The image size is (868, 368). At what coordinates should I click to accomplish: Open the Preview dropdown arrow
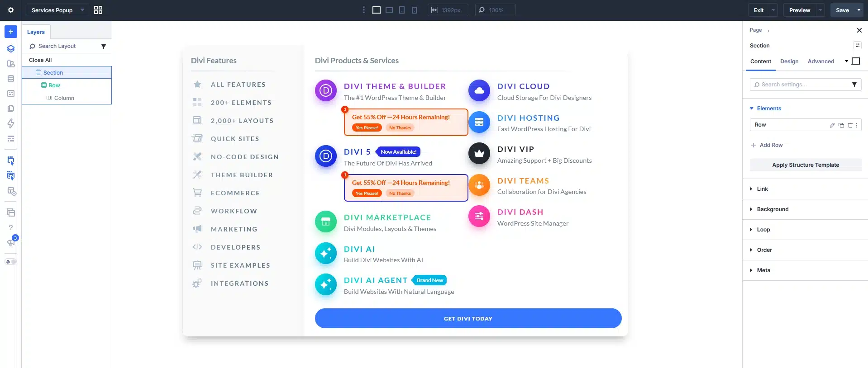coord(820,10)
